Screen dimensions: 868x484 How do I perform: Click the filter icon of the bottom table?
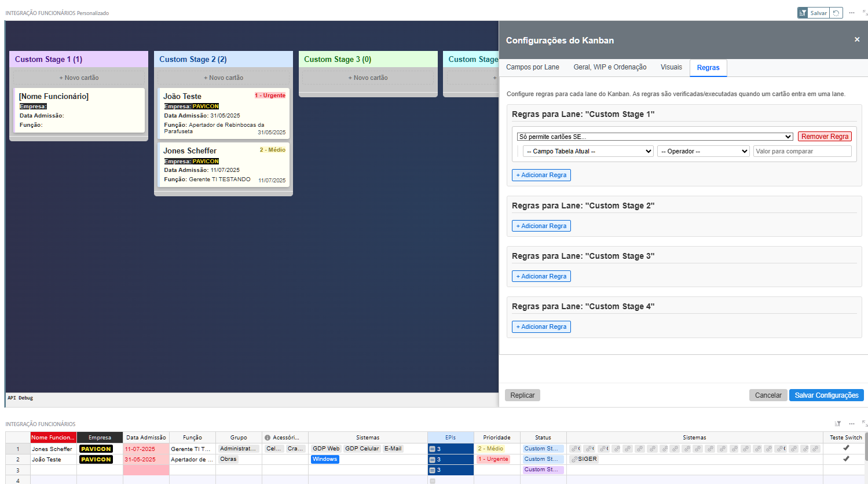coord(837,424)
